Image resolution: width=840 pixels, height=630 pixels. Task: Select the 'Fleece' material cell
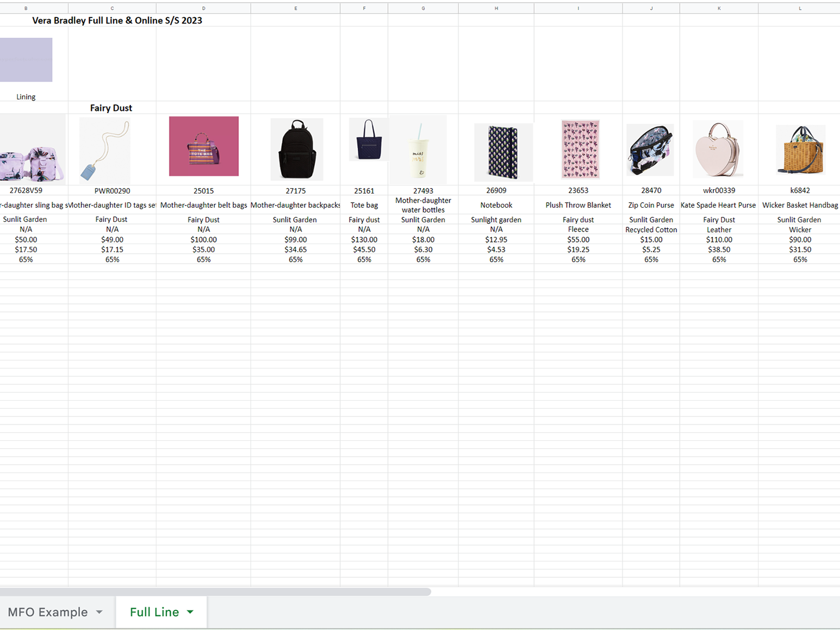coord(578,229)
